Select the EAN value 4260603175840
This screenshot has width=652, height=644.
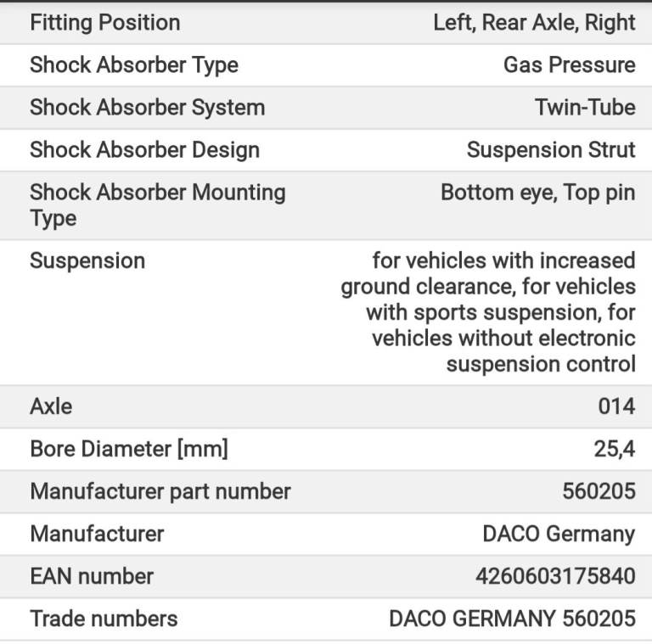pyautogui.click(x=555, y=576)
